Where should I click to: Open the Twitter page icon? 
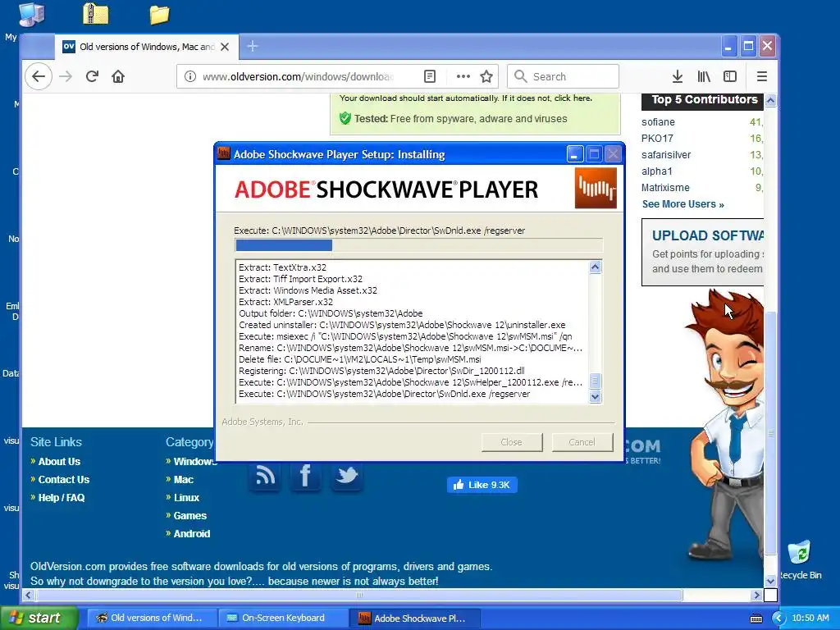tap(347, 477)
